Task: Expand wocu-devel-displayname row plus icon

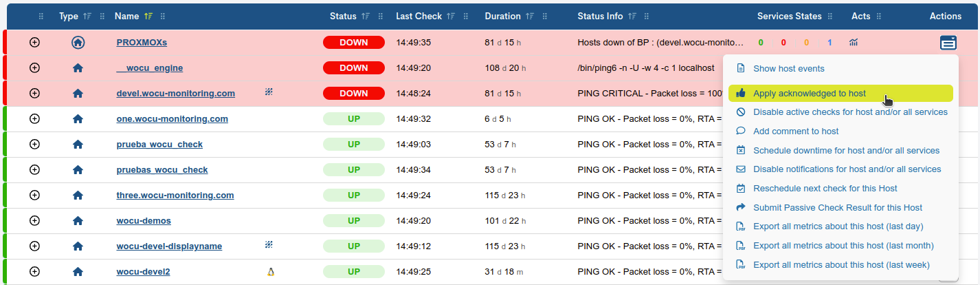Action: pos(35,246)
